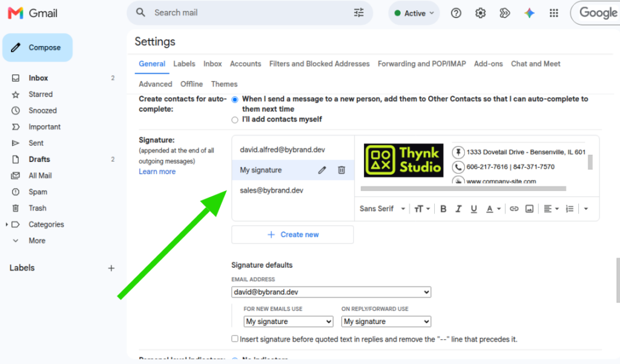Open Forwarding and POP/IMAP tab
Screen dimensions: 620x364
coord(422,64)
